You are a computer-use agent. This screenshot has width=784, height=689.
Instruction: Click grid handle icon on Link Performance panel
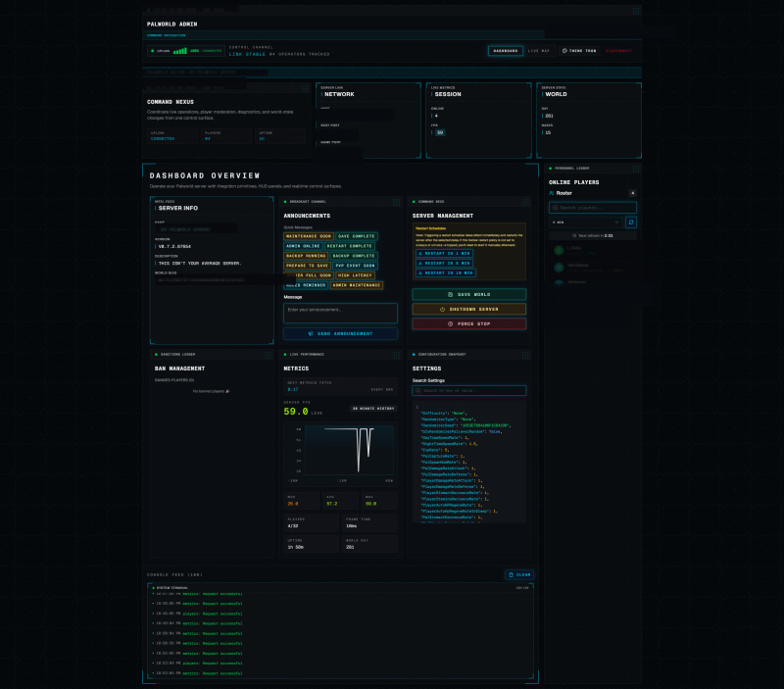click(x=396, y=355)
